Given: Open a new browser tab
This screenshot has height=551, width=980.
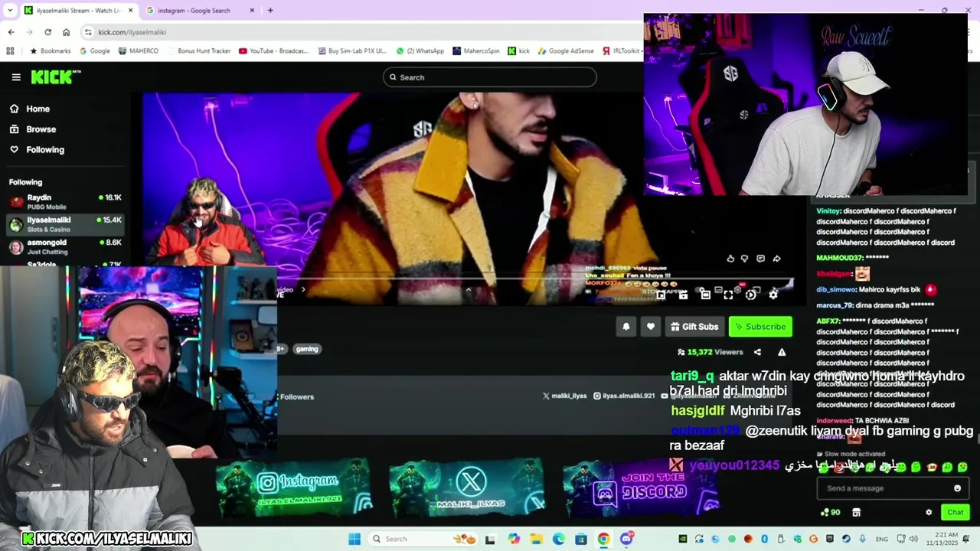Looking at the screenshot, I should tap(270, 11).
